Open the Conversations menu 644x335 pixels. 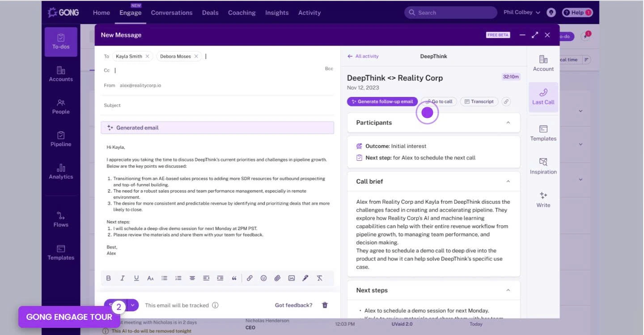point(172,13)
